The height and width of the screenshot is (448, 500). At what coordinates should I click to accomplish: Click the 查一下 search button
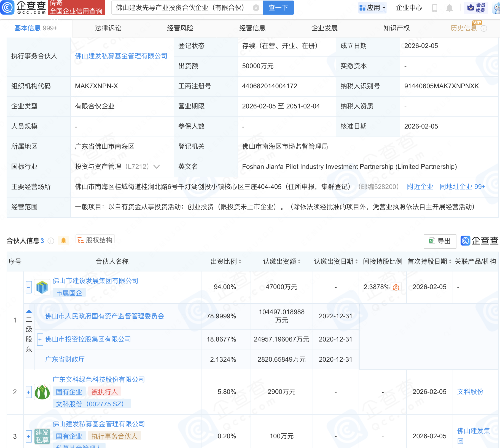[x=278, y=8]
